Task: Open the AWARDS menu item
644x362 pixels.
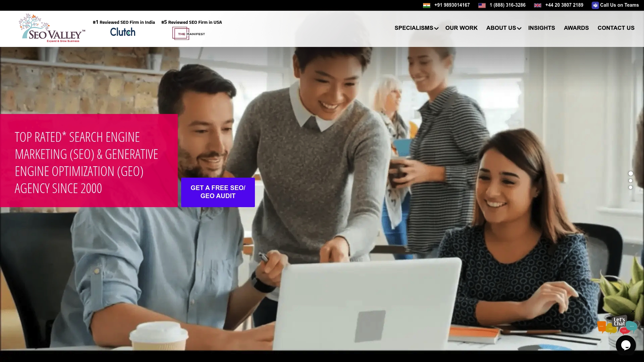Action: [576, 28]
